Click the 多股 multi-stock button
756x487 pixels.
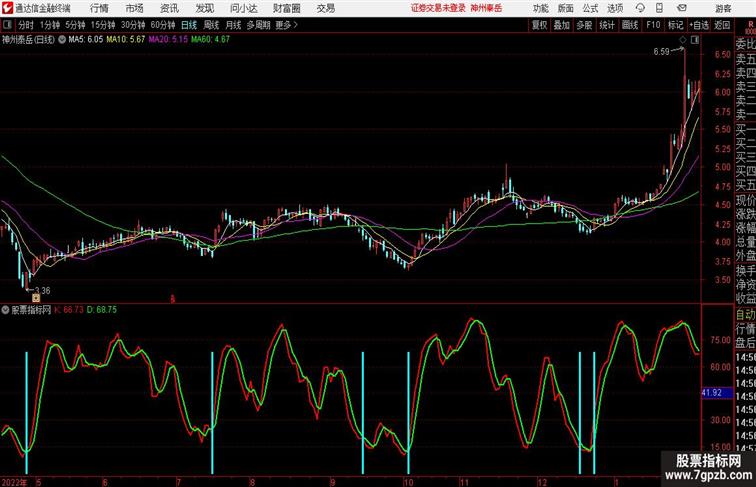click(x=584, y=25)
